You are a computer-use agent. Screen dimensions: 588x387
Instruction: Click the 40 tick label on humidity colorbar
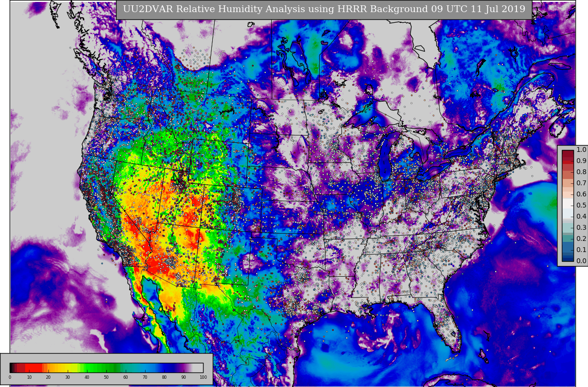[87, 377]
